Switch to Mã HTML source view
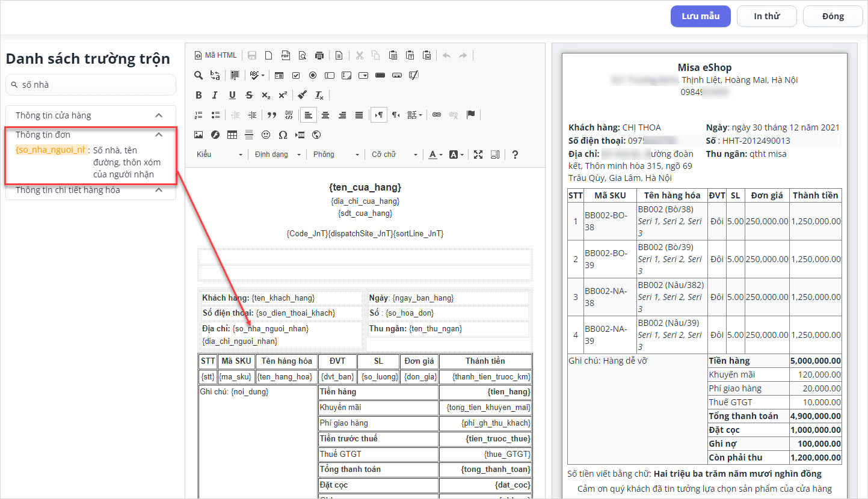This screenshot has height=499, width=868. [x=216, y=55]
